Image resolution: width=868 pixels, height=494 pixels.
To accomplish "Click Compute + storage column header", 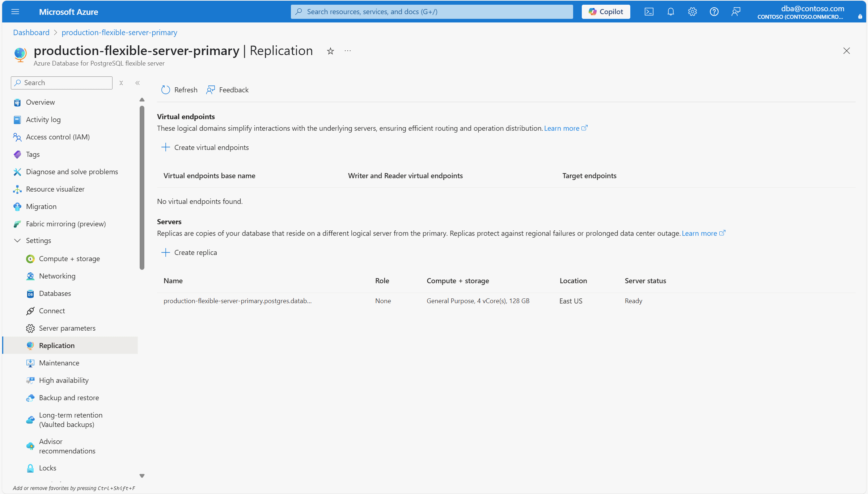I will [458, 281].
